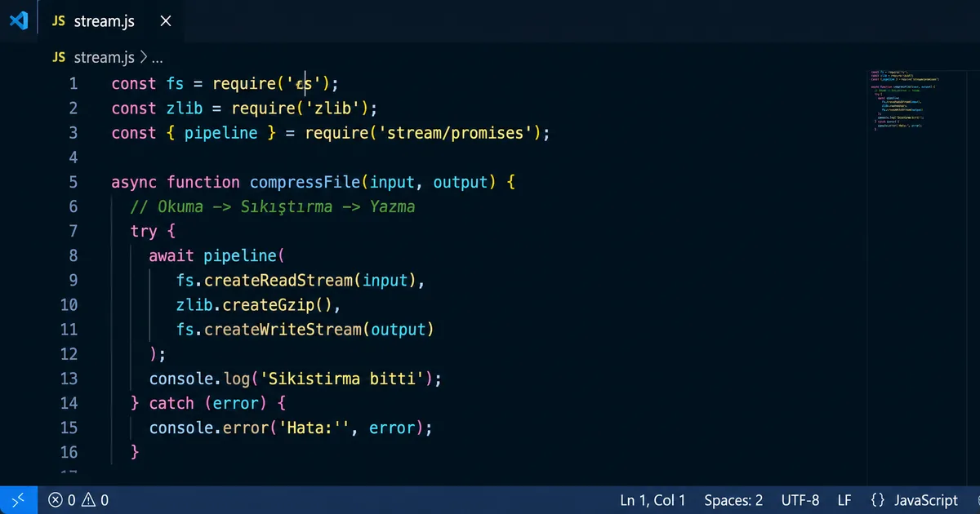
Task: Change end of line sequence LF
Action: click(x=844, y=500)
